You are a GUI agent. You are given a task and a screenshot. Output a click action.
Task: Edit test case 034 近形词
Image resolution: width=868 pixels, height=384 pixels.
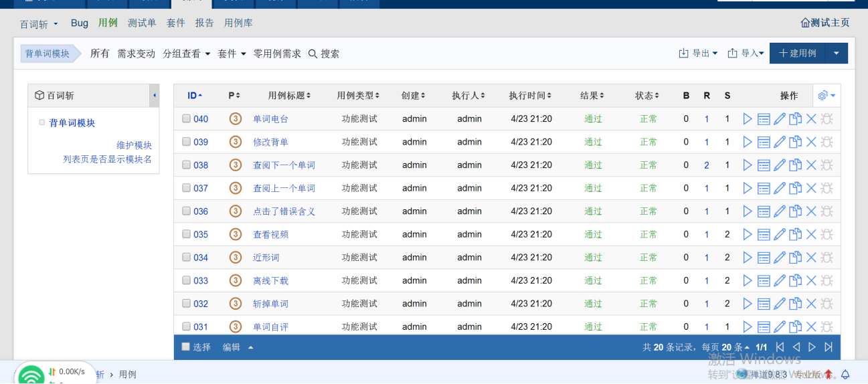[780, 258]
